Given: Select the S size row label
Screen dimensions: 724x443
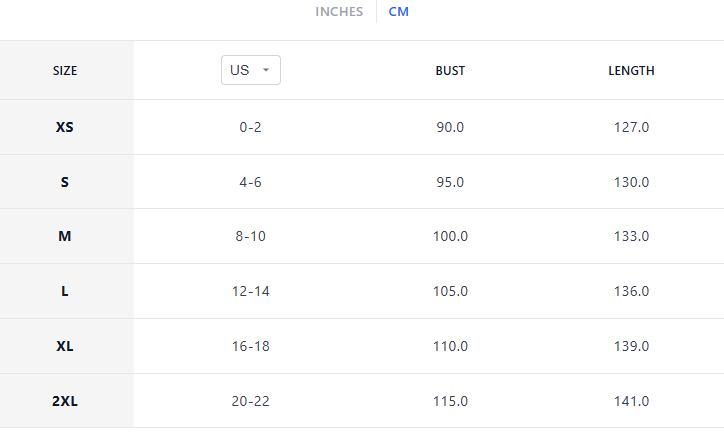Looking at the screenshot, I should point(65,182).
